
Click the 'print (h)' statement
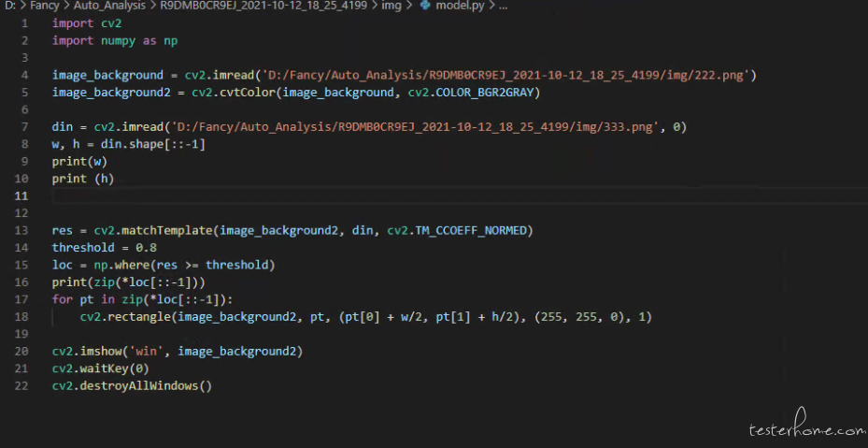point(83,179)
